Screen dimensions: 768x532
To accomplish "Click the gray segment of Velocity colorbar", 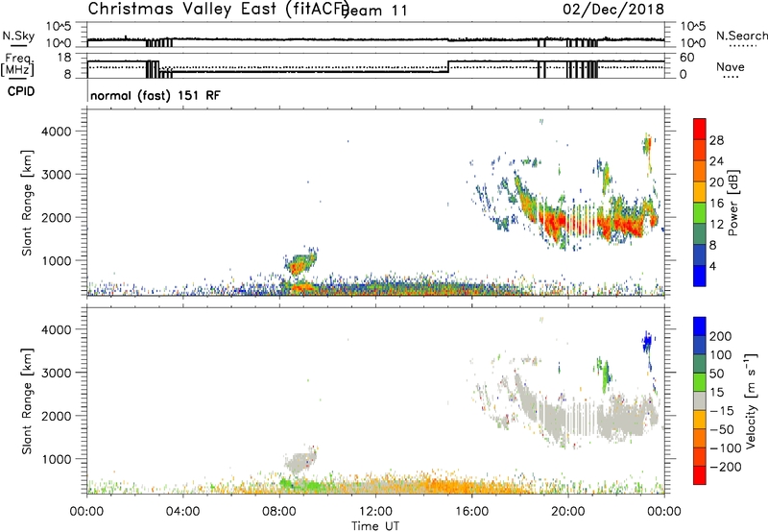I will 700,401.
